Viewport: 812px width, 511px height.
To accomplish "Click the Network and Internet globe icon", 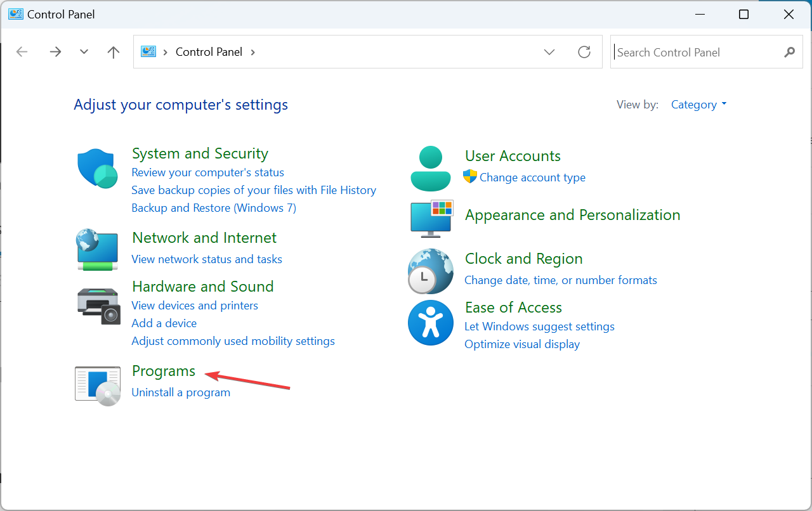I will 96,250.
